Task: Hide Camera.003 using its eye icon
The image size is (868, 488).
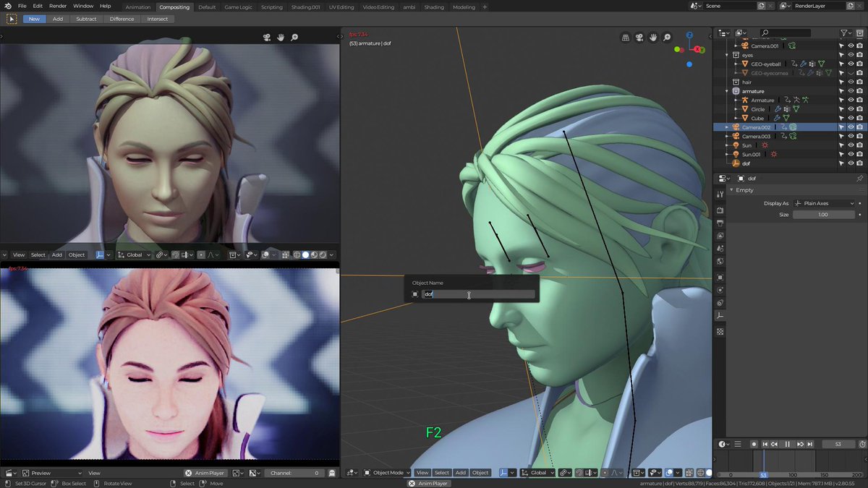Action: tap(851, 136)
